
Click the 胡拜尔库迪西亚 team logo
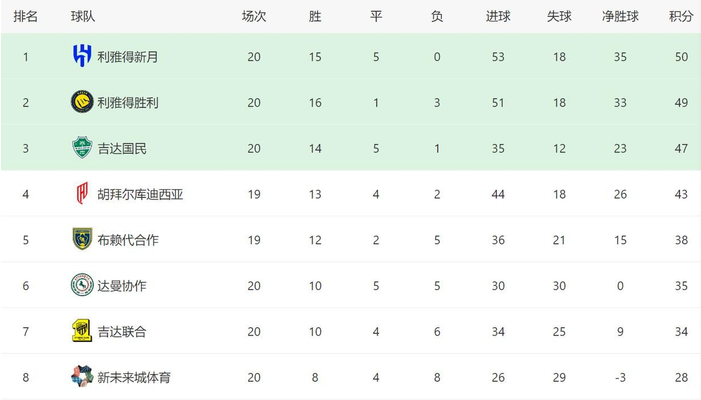click(x=82, y=194)
